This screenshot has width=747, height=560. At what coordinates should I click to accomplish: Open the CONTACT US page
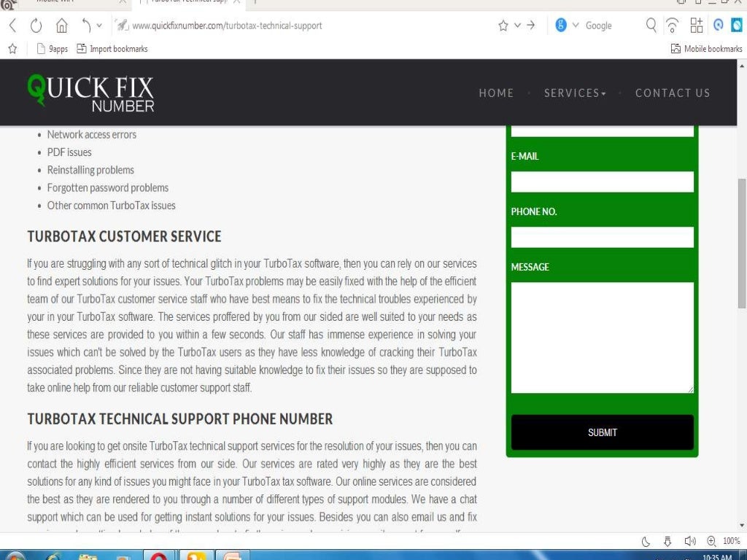pyautogui.click(x=673, y=93)
